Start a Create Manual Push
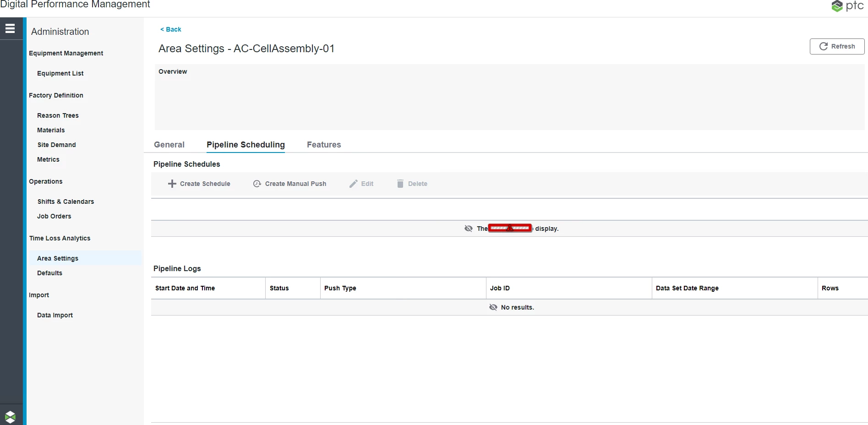The width and height of the screenshot is (868, 425). 290,184
